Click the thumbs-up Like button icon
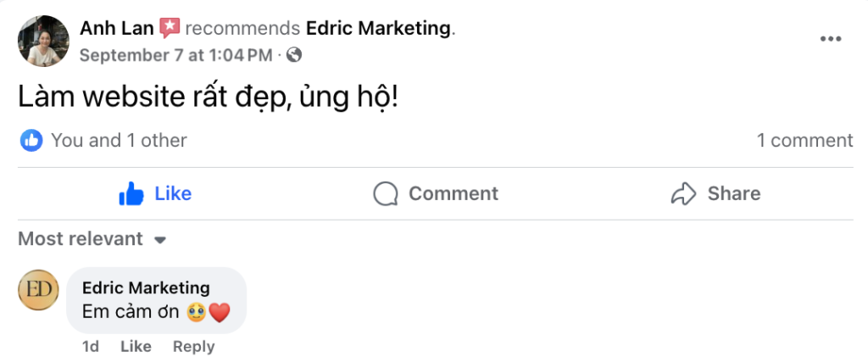The height and width of the screenshot is (363, 868). pyautogui.click(x=131, y=194)
